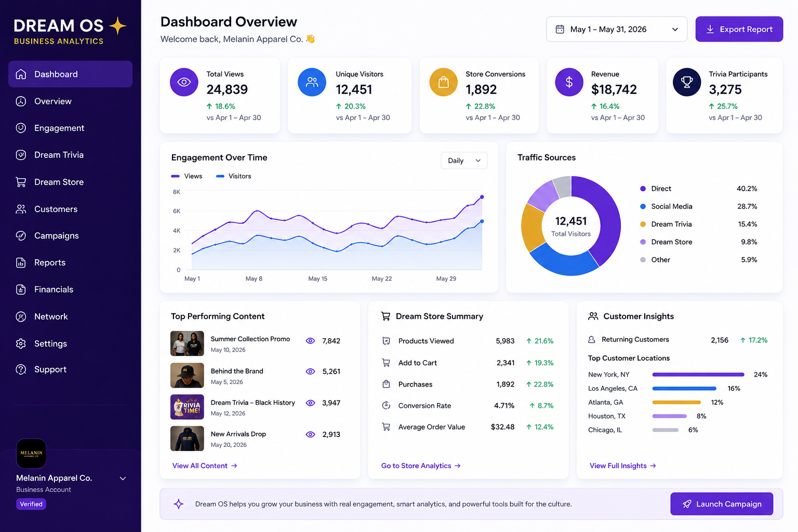Open the Network menu item
The image size is (798, 532).
(70, 316)
